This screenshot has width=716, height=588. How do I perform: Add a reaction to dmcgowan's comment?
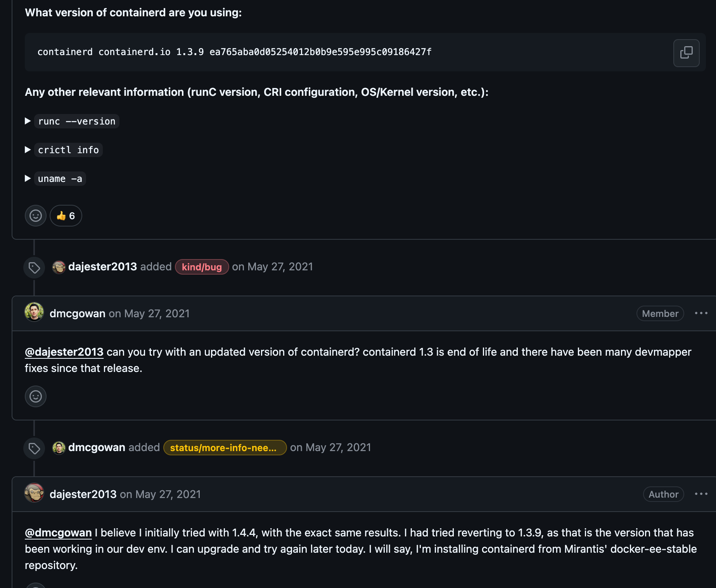(36, 396)
